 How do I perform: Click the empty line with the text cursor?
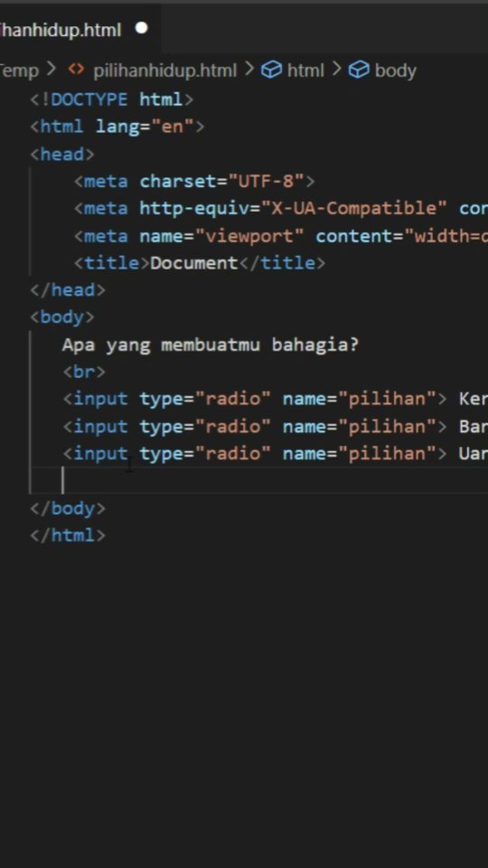pos(260,480)
